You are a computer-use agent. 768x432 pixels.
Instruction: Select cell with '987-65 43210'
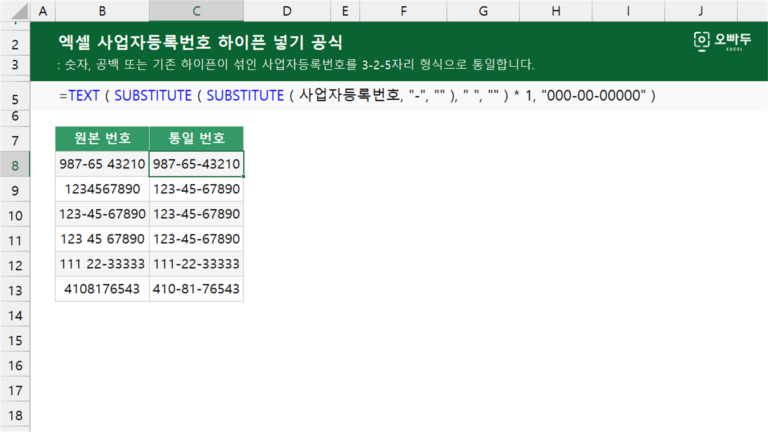coord(102,164)
